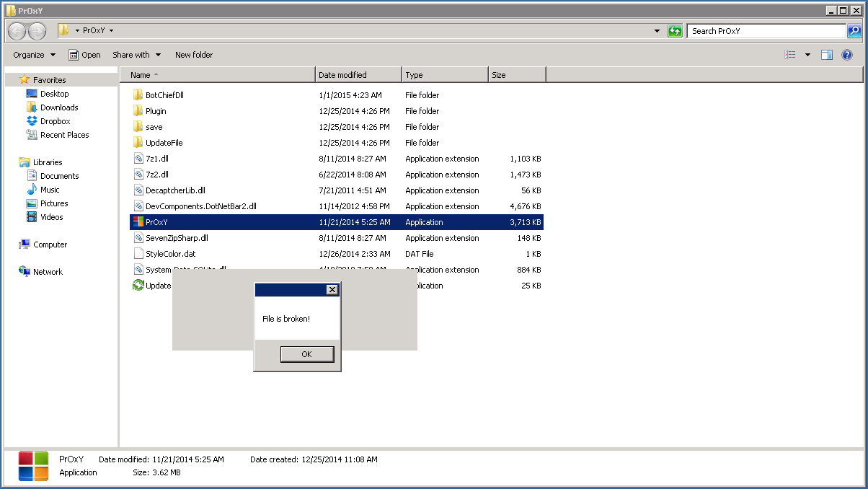Click OK in the File is broken dialog

[x=306, y=354]
